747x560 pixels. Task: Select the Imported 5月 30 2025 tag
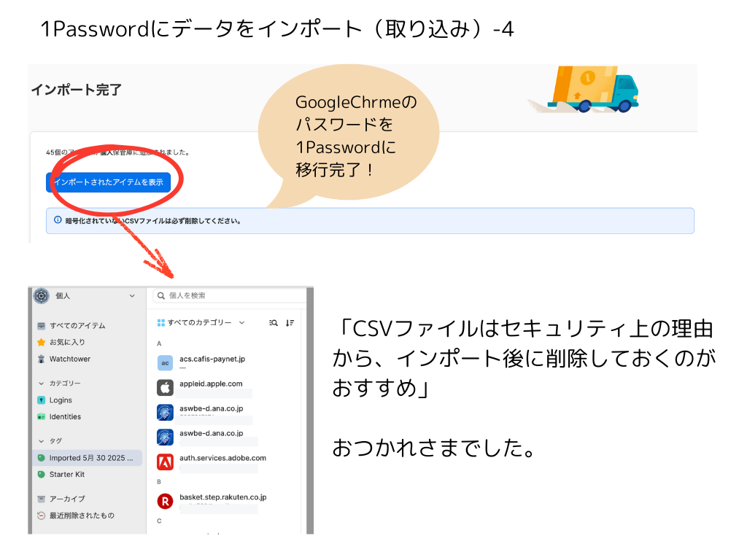tap(88, 458)
